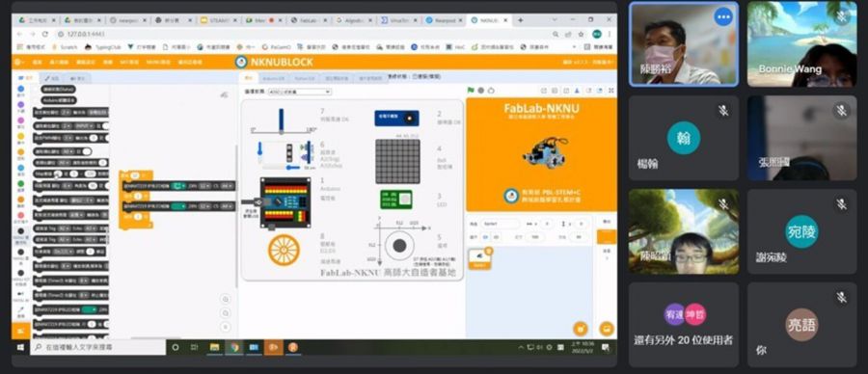Click the tile showing 20 other users
Screen dimensions: 868x374
coord(683,324)
